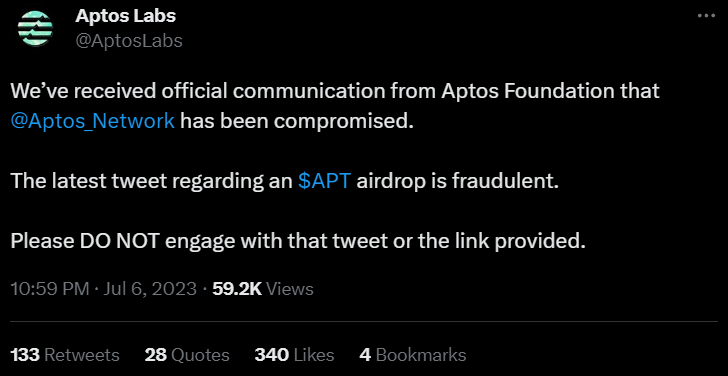The width and height of the screenshot is (728, 376).
Task: Follow the @Aptos_Network mention link
Action: (92, 121)
